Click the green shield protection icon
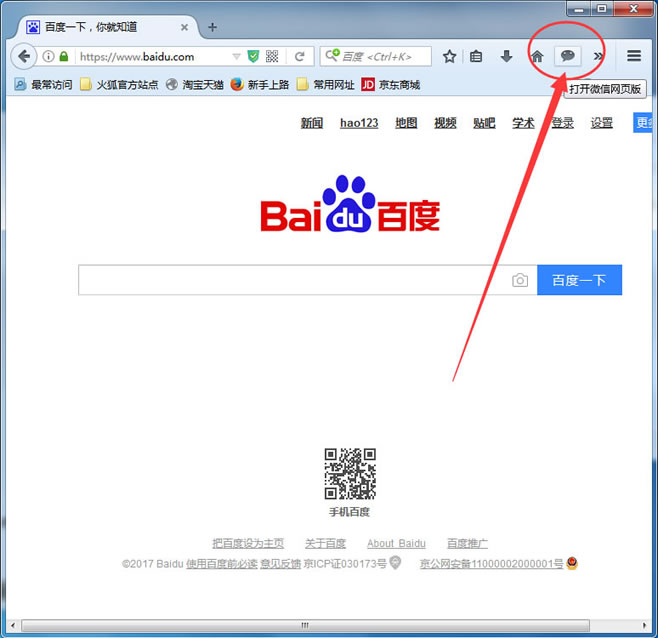Viewport: 658px width, 638px height. point(253,56)
